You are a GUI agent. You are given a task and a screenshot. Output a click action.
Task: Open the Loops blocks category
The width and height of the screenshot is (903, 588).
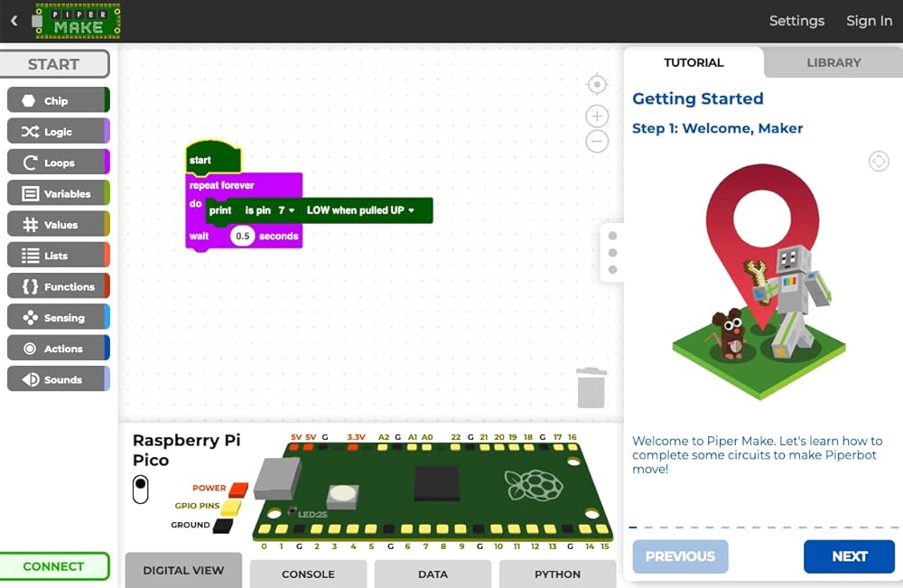click(x=58, y=163)
